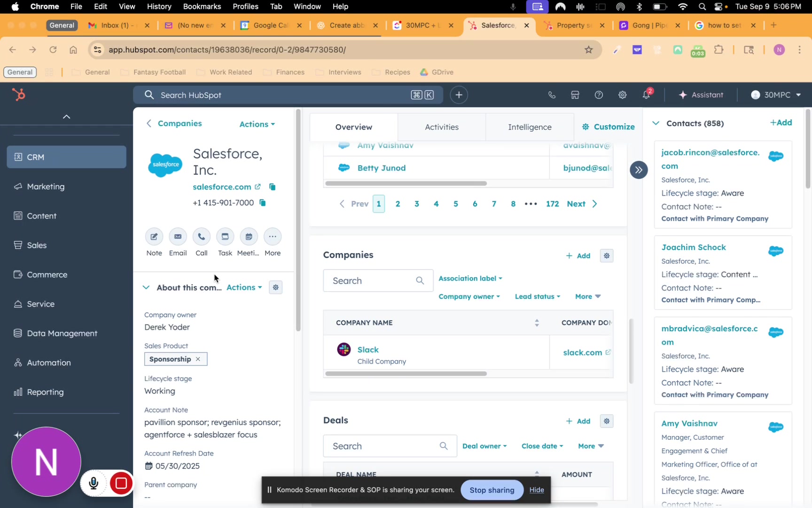Open the Deal owner filter dropdown
This screenshot has height=508, width=812.
pyautogui.click(x=484, y=446)
